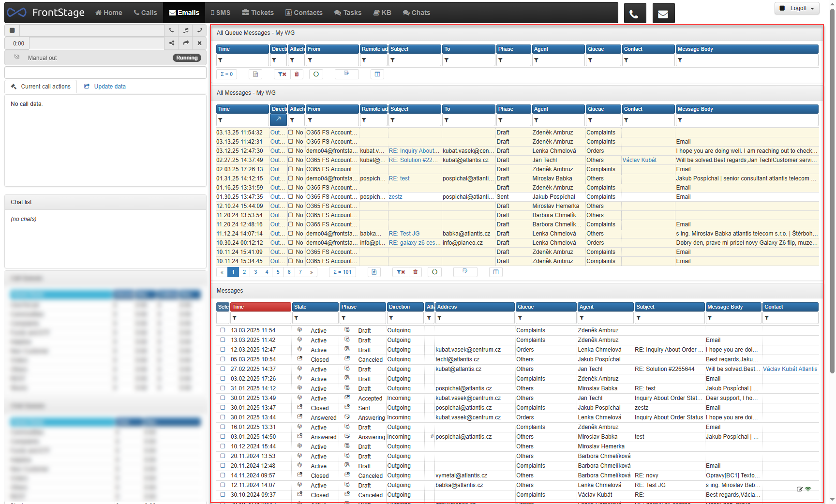
Task: Click the X cancel icon in the call panel
Action: tap(199, 43)
